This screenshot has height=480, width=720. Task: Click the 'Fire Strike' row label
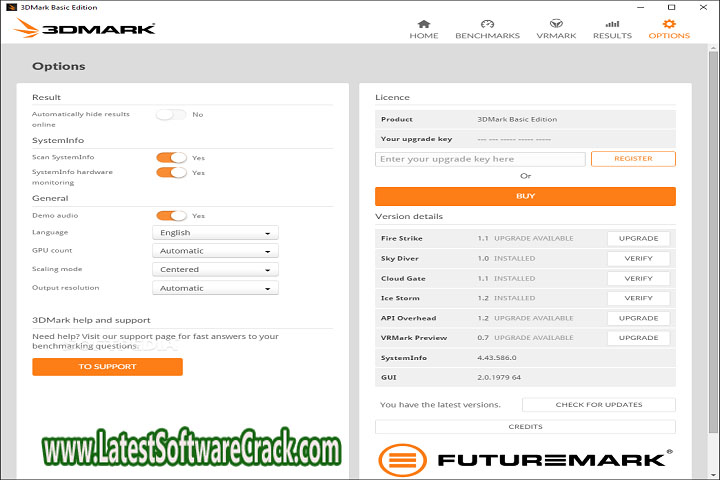click(402, 238)
